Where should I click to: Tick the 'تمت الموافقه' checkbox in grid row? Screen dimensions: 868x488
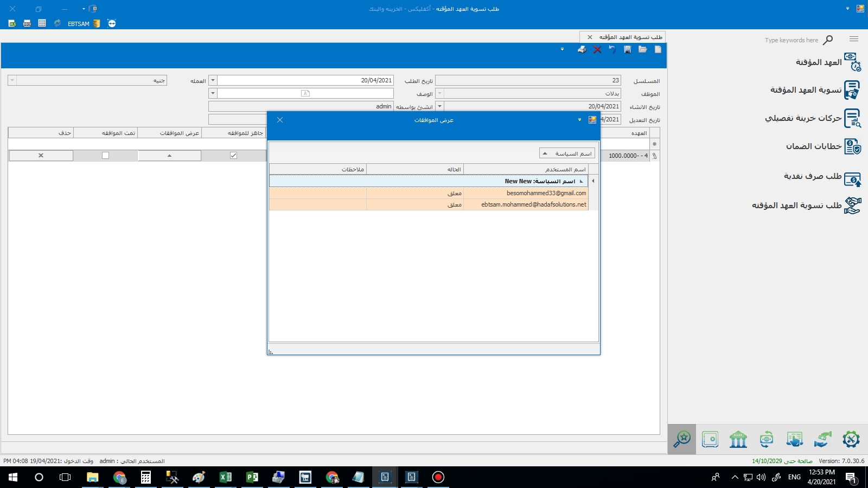coord(106,156)
